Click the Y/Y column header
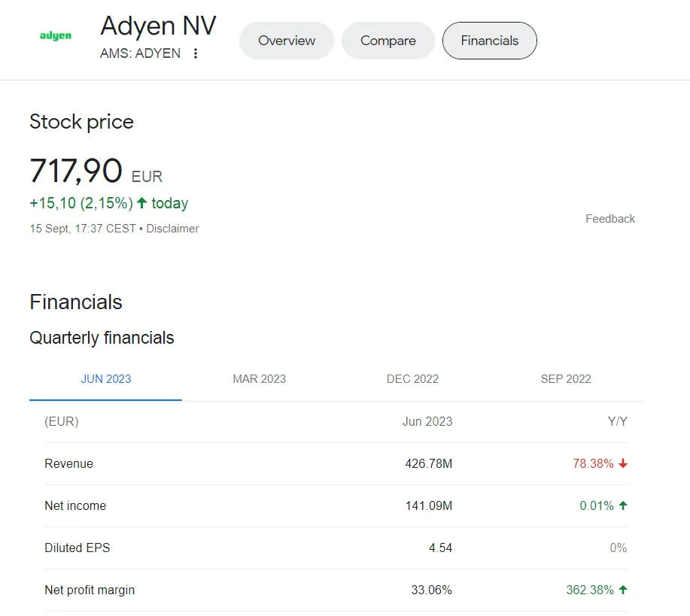This screenshot has width=690, height=616. 618,421
